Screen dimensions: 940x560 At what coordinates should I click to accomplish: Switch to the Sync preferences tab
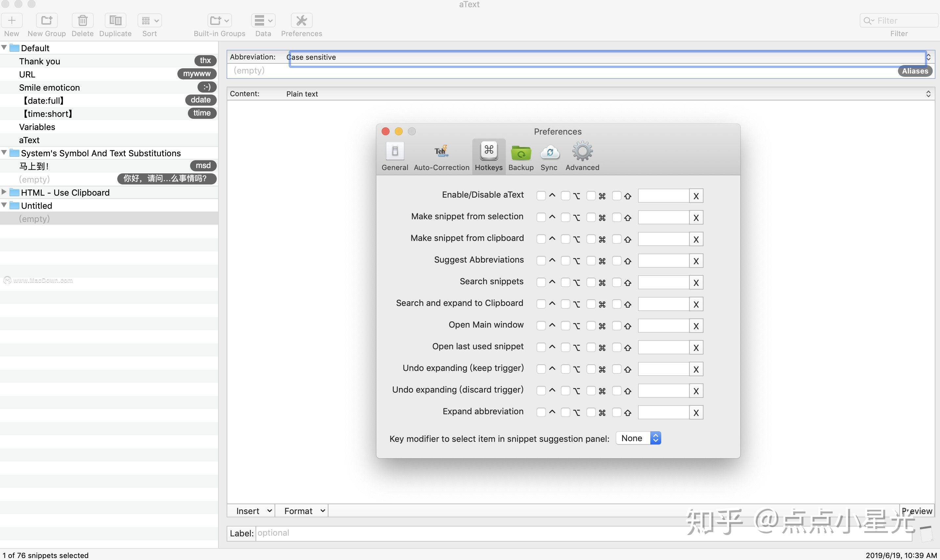549,157
